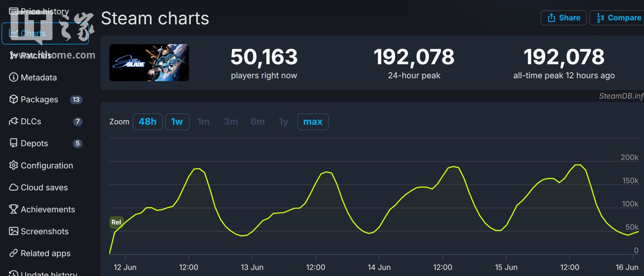The image size is (644, 276).
Task: Click the 200k axis label
Action: pyautogui.click(x=630, y=157)
